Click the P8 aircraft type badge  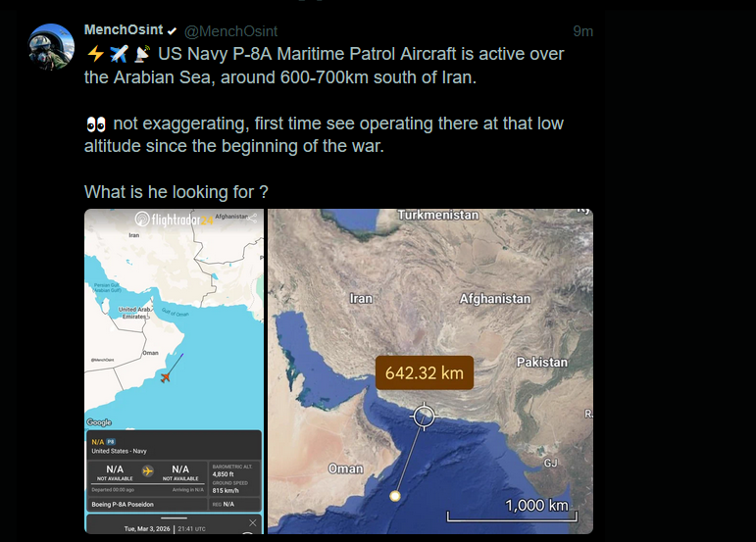coord(111,442)
